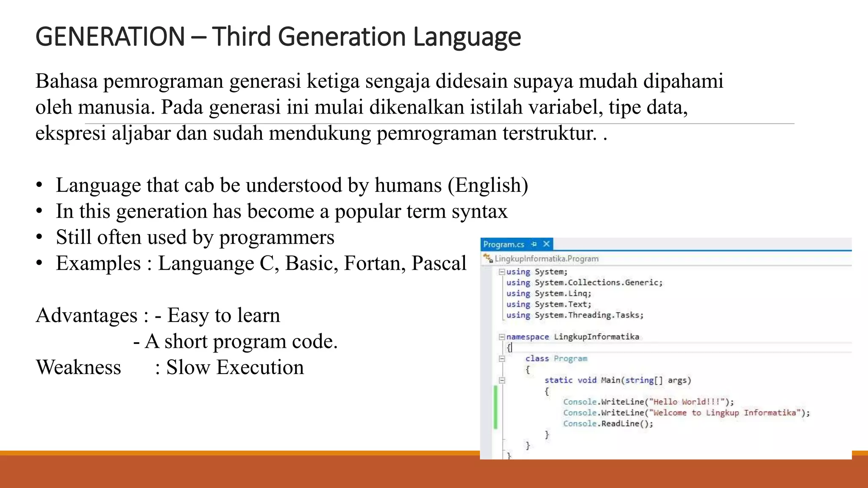Click the orange footer bar of the slide
The height and width of the screenshot is (488, 868).
pyautogui.click(x=237, y=471)
